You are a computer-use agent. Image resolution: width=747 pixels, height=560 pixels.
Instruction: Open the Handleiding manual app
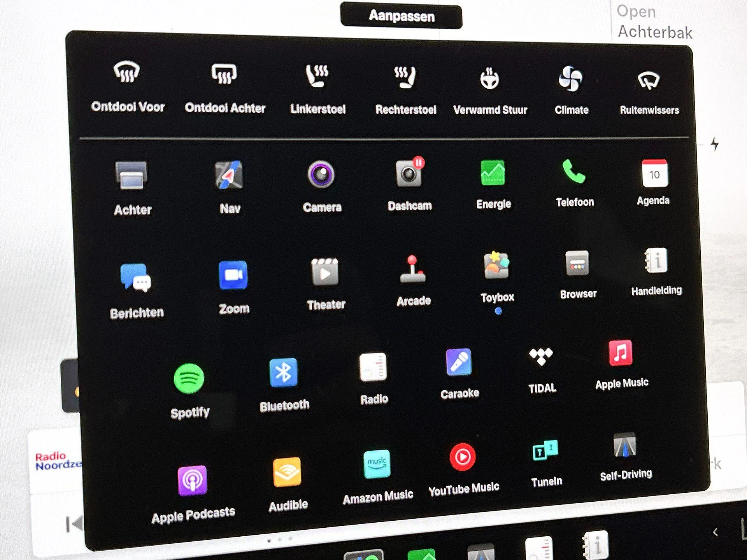[x=656, y=261]
